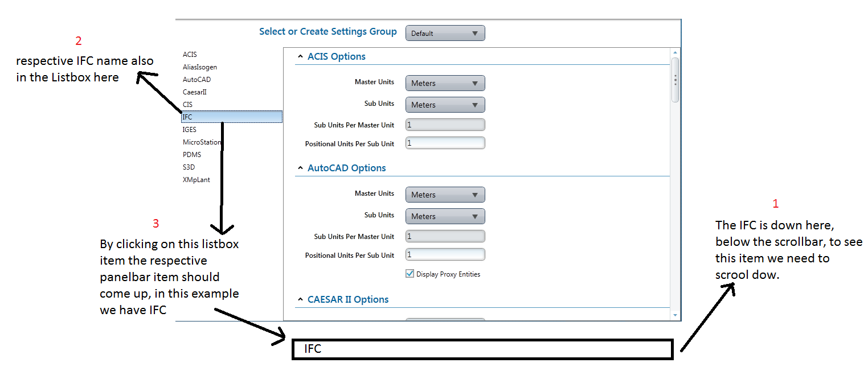Click the scroll down arrow of options panel

click(x=675, y=315)
